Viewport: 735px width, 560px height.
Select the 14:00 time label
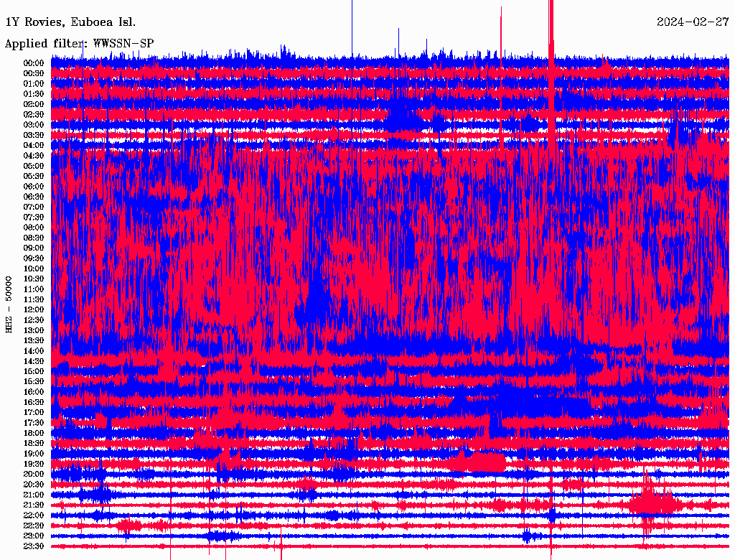(34, 350)
